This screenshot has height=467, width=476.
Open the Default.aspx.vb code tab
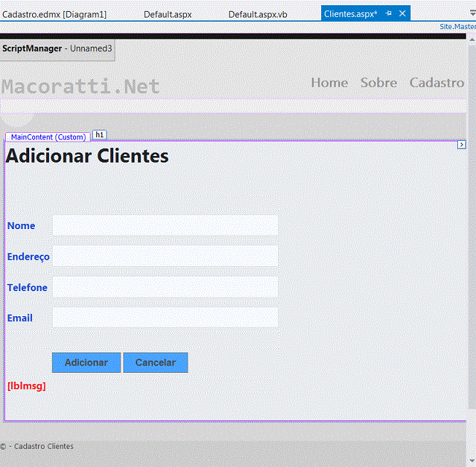258,14
